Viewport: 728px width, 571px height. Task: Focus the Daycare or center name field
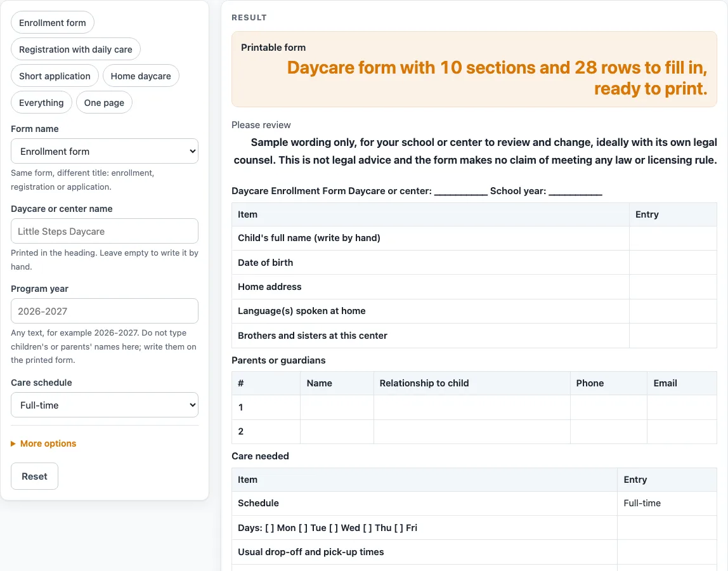pyautogui.click(x=105, y=231)
